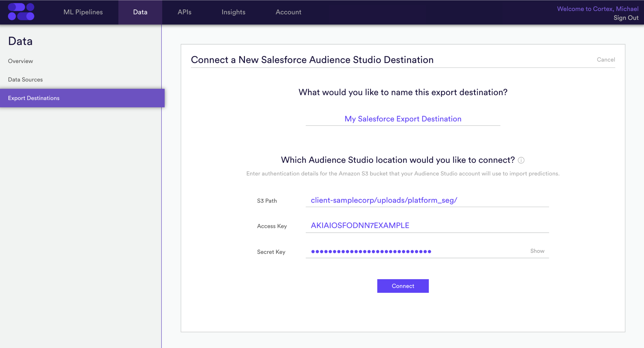Image resolution: width=644 pixels, height=348 pixels.
Task: Click the Access Key label
Action: (272, 226)
